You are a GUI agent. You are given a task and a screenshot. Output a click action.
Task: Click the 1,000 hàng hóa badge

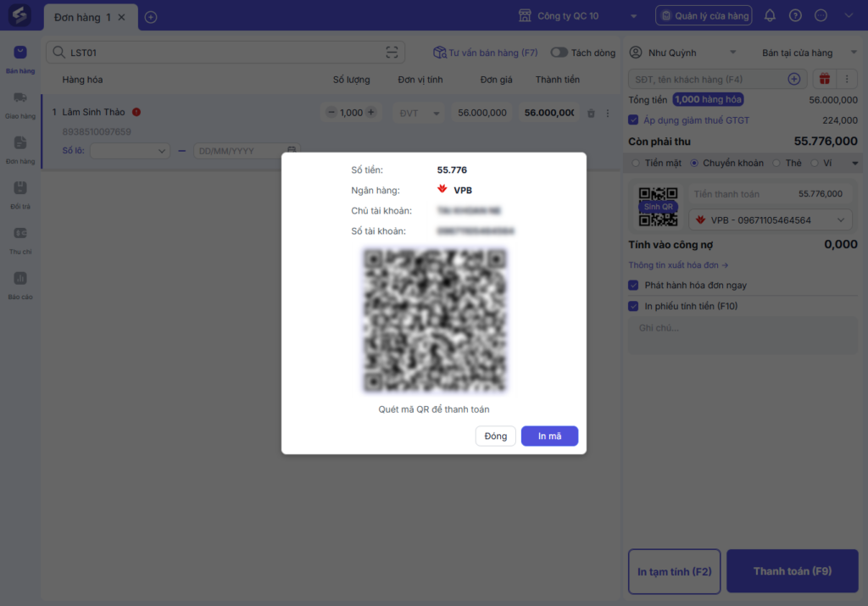click(x=708, y=100)
